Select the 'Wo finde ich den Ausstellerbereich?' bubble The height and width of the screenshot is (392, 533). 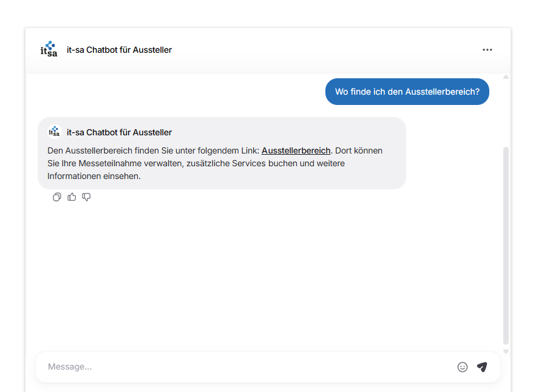pos(407,92)
